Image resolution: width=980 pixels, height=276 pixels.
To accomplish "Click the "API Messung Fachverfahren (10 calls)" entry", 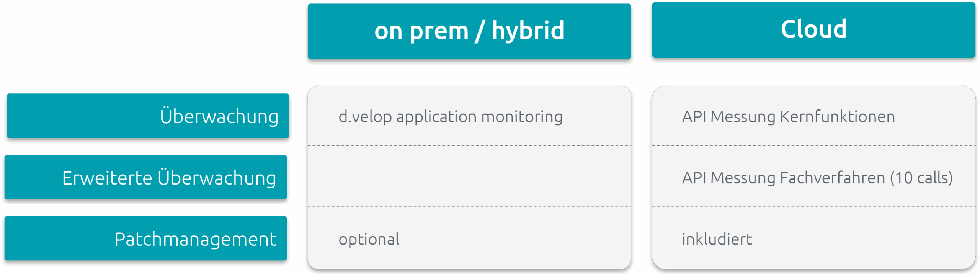I will point(817,178).
